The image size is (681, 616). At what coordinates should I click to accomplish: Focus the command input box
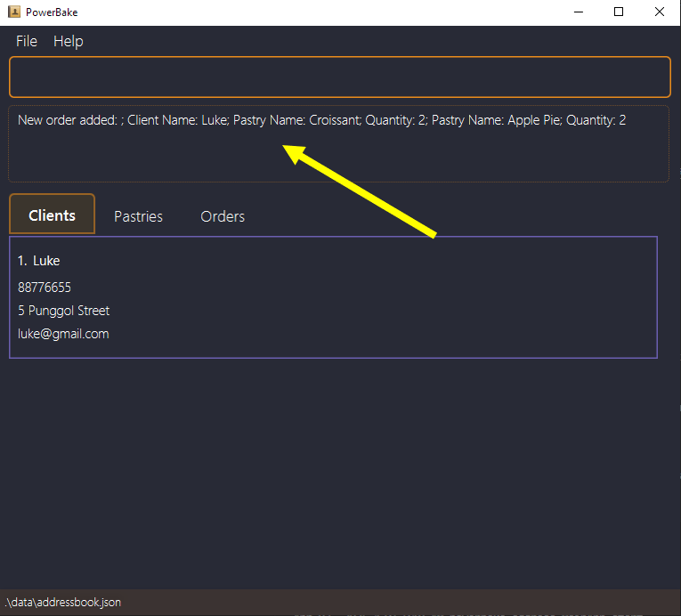[x=339, y=77]
